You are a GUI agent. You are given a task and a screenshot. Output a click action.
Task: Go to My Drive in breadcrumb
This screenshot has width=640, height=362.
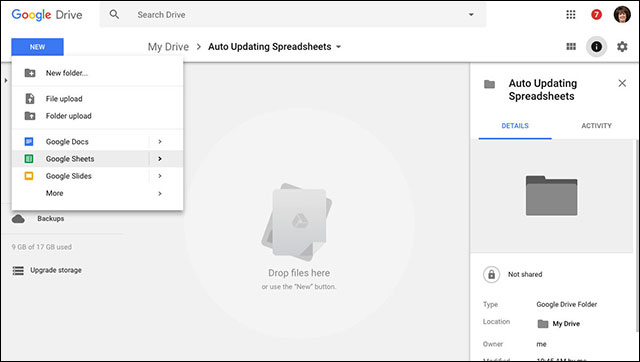[168, 47]
